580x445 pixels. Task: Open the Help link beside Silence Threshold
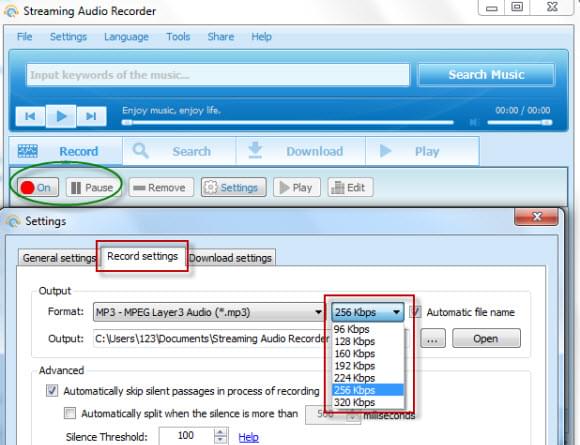click(248, 437)
